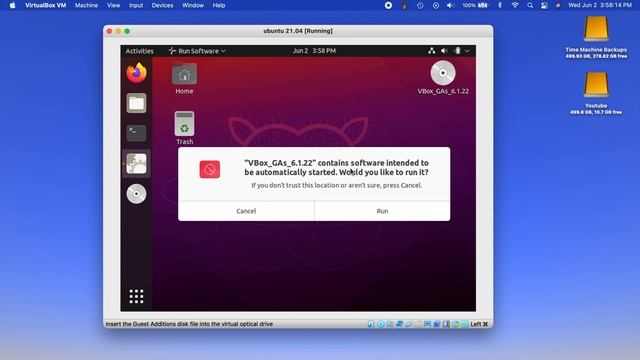Open the Files manager in the dock
The width and height of the screenshot is (640, 360).
click(x=136, y=103)
